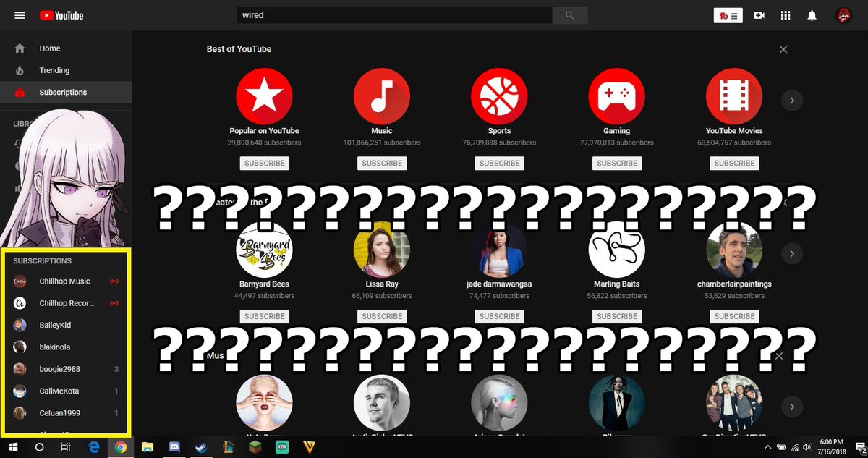Image resolution: width=868 pixels, height=458 pixels.
Task: Open the Katy Perry artist avatar
Action: (264, 403)
